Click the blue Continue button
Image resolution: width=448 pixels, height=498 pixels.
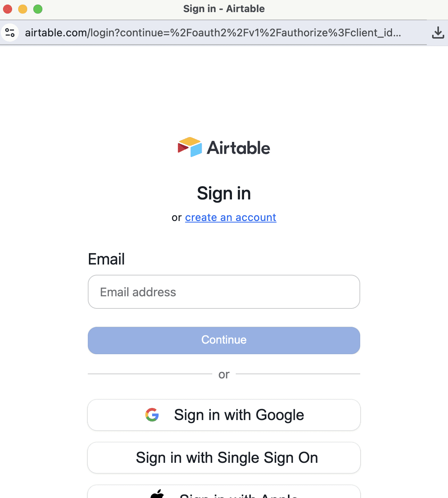[x=224, y=341]
